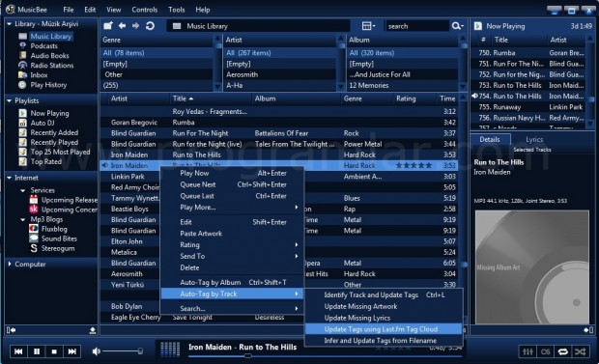Click the Missing Album Art thumbnail
The width and height of the screenshot is (599, 364).
point(531,267)
